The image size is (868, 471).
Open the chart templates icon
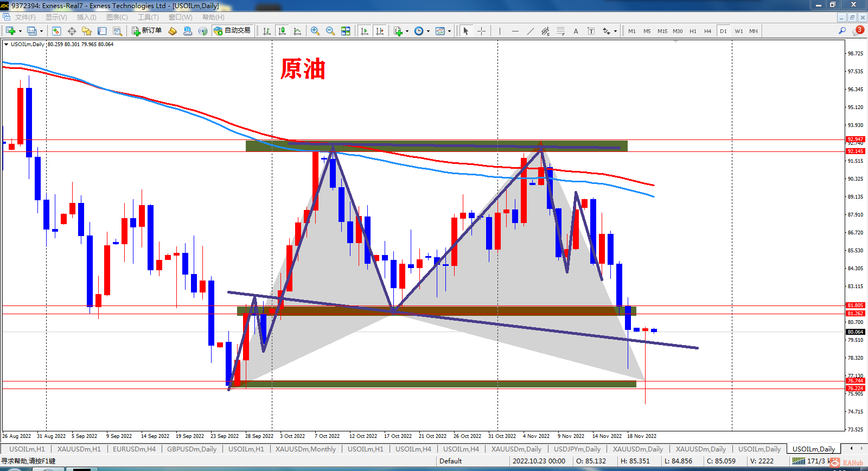[x=440, y=31]
